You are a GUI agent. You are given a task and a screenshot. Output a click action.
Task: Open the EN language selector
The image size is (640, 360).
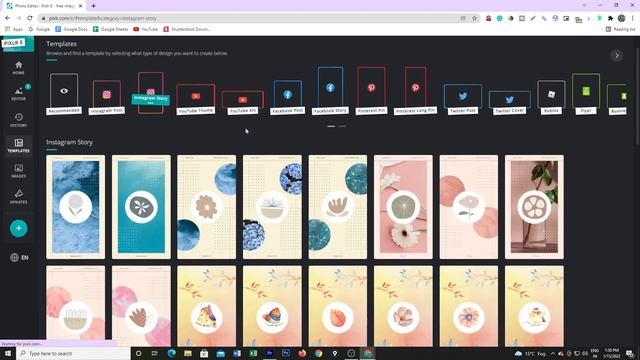[x=19, y=258]
